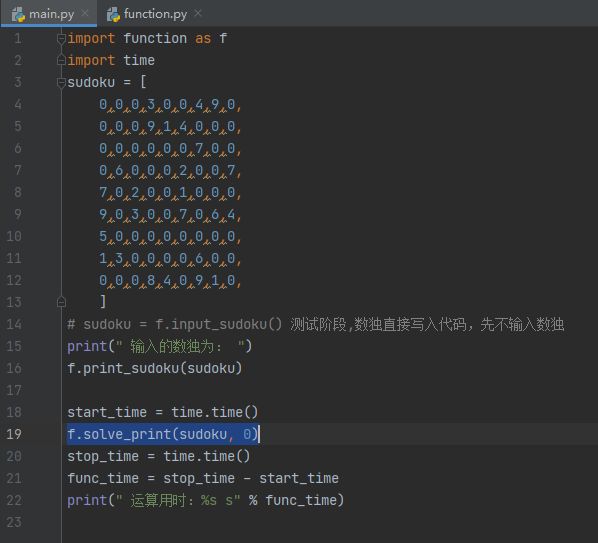Place cursor in f.solve_print(sudoku, 0) line
598x543 pixels.
click(x=162, y=434)
